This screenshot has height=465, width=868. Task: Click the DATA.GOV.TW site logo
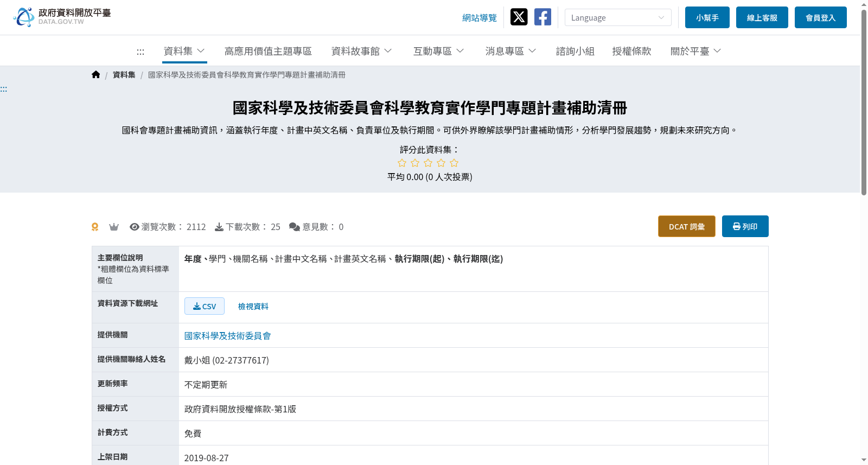(x=62, y=17)
